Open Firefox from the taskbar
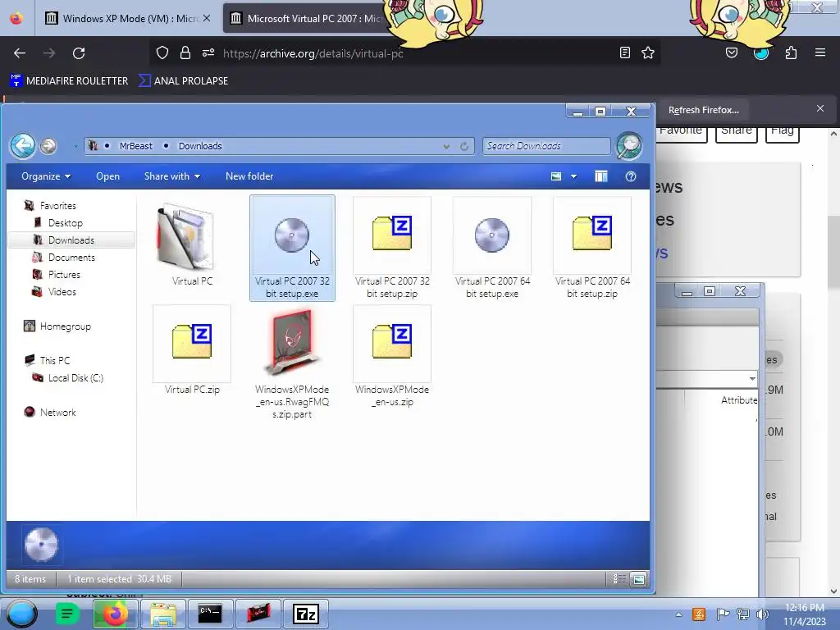Image resolution: width=840 pixels, height=630 pixels. (115, 614)
